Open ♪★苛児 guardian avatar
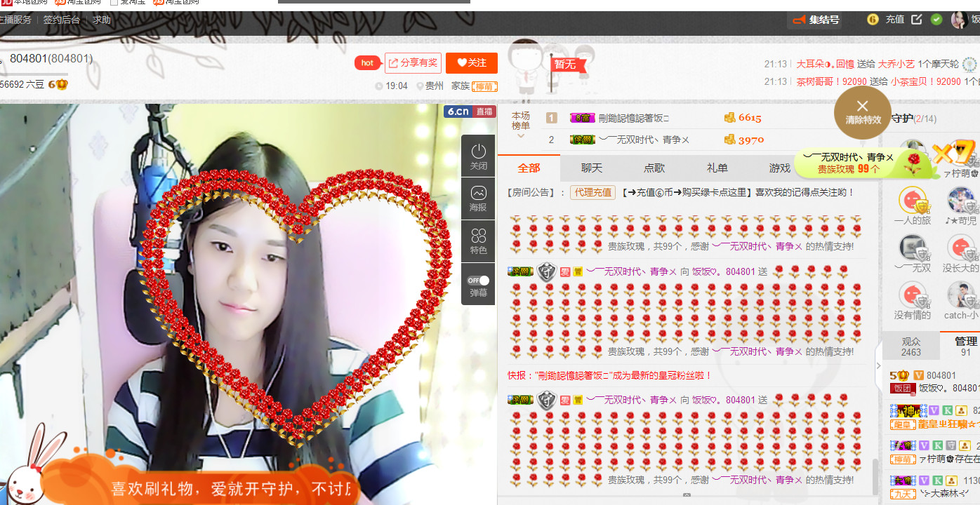The height and width of the screenshot is (505, 980). [961, 201]
